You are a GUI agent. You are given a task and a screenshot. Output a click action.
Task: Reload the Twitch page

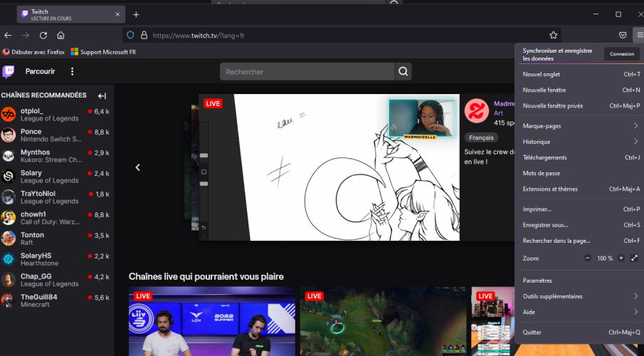pyautogui.click(x=43, y=36)
